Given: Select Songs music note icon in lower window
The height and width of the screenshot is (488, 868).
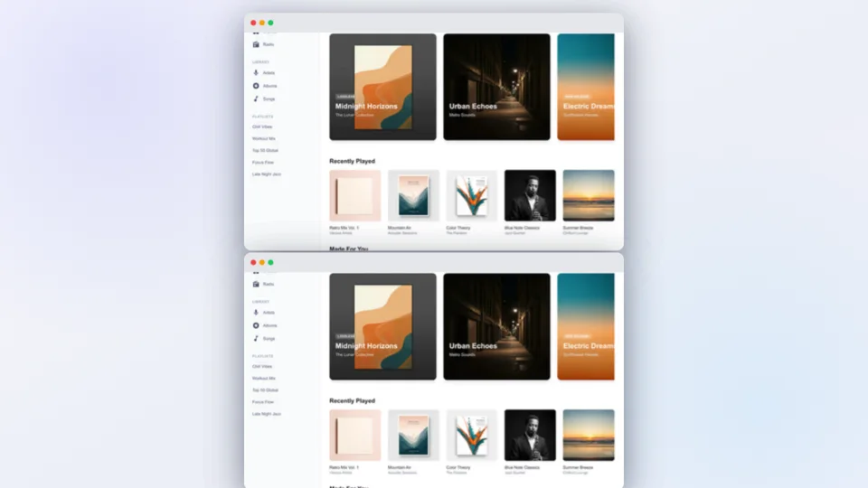Looking at the screenshot, I should point(256,338).
